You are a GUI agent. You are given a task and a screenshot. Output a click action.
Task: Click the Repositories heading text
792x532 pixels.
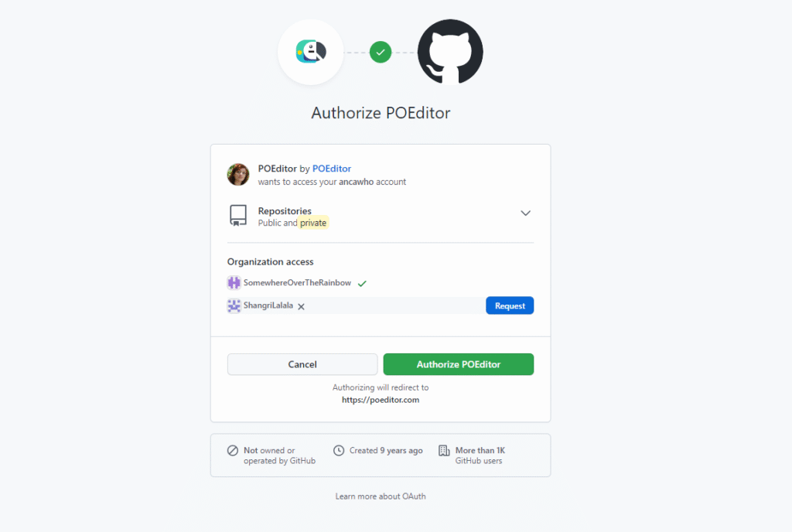(x=285, y=211)
